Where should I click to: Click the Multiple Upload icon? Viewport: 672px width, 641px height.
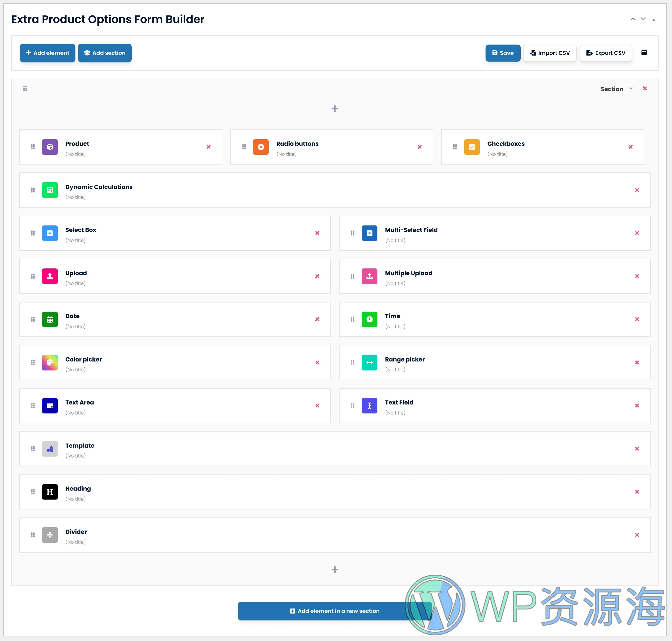pyautogui.click(x=369, y=276)
